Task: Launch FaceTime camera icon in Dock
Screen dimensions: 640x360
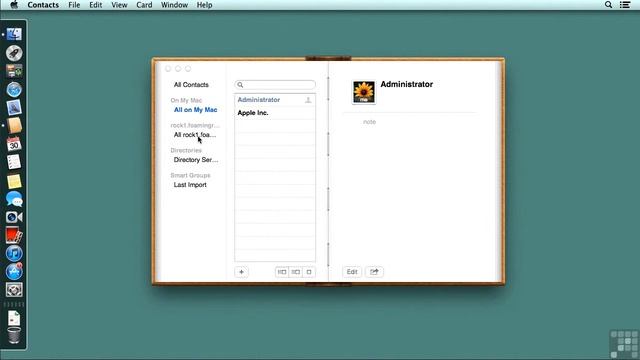Action: click(x=14, y=217)
